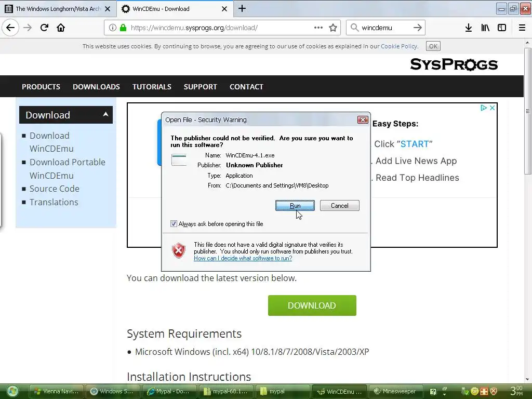The height and width of the screenshot is (399, 532).
Task: Click the red shield security tray icon
Action: click(494, 392)
